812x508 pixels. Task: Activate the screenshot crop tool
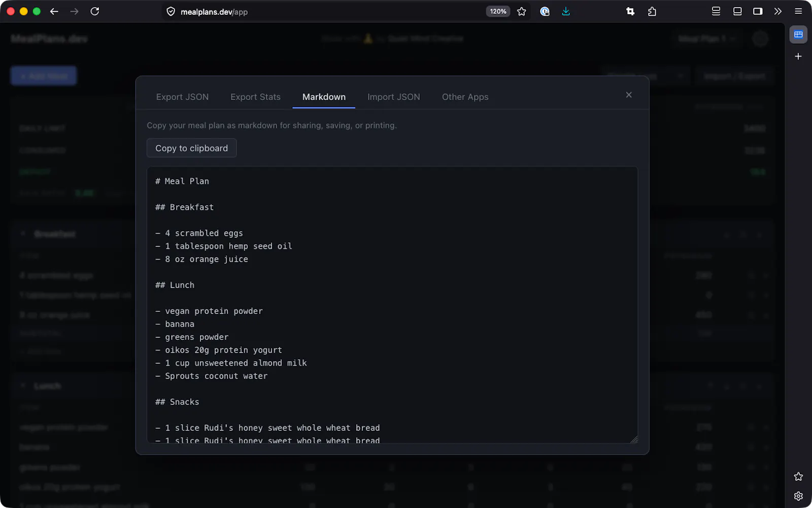(x=630, y=11)
